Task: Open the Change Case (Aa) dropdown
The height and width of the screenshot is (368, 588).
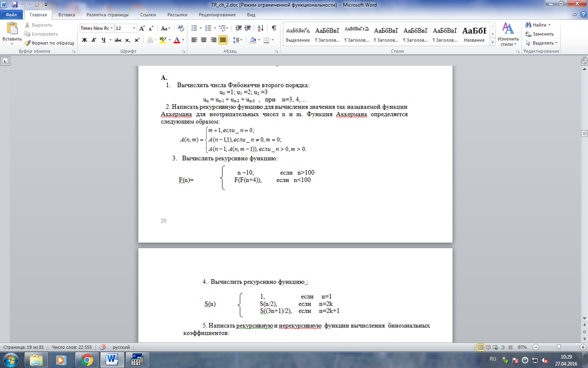Action: click(x=166, y=28)
